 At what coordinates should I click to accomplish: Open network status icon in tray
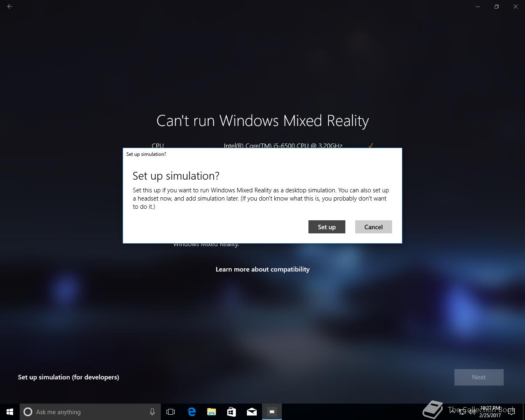(x=462, y=412)
